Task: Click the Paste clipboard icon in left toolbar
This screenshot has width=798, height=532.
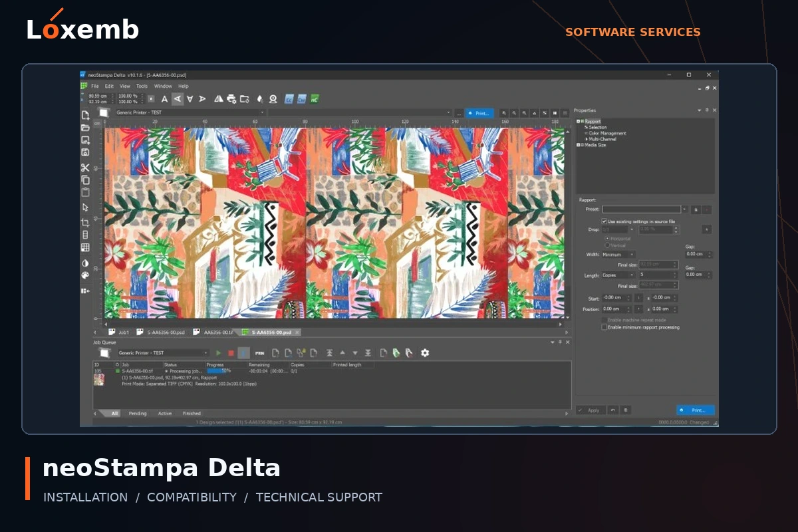Action: pos(85,192)
